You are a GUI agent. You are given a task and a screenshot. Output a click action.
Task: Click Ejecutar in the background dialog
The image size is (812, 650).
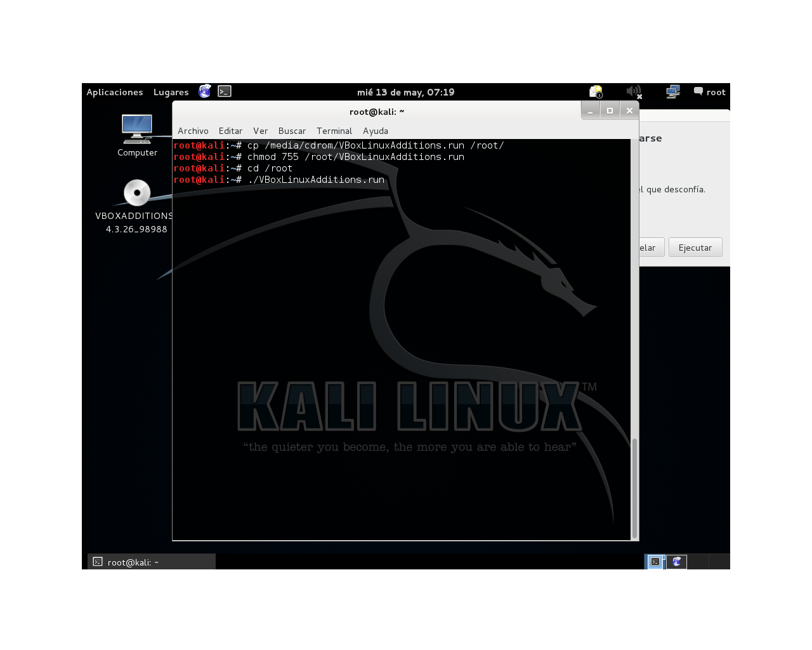695,248
